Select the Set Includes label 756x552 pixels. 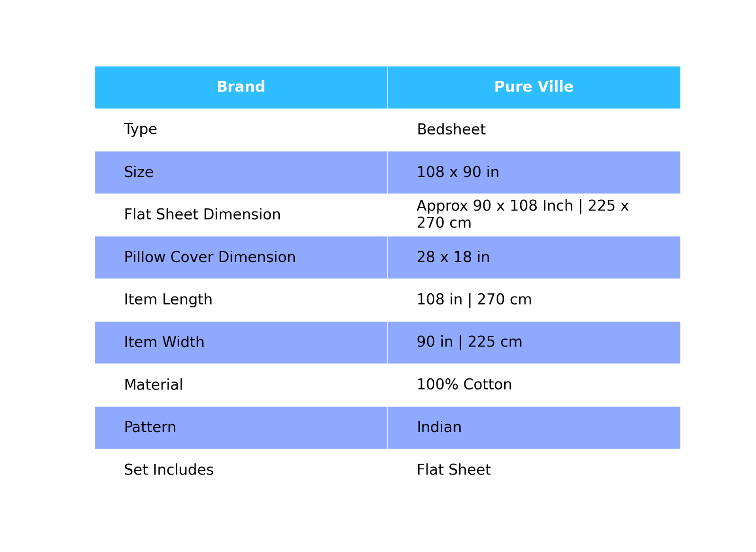[x=169, y=470]
